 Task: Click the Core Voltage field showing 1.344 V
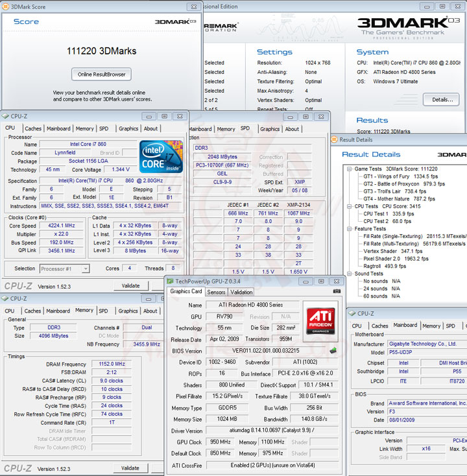[x=121, y=169]
